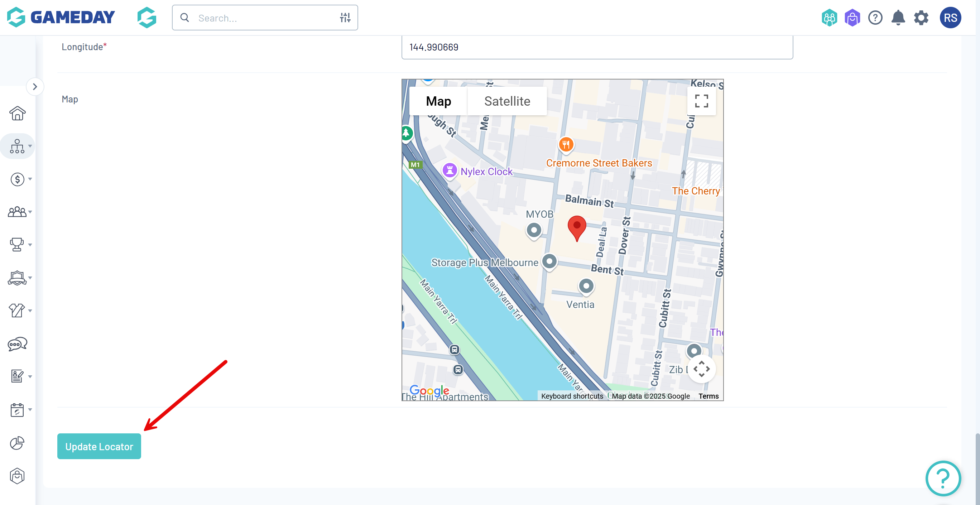Click the purple shopping bag header icon
Image resolution: width=980 pixels, height=505 pixels.
tap(852, 18)
